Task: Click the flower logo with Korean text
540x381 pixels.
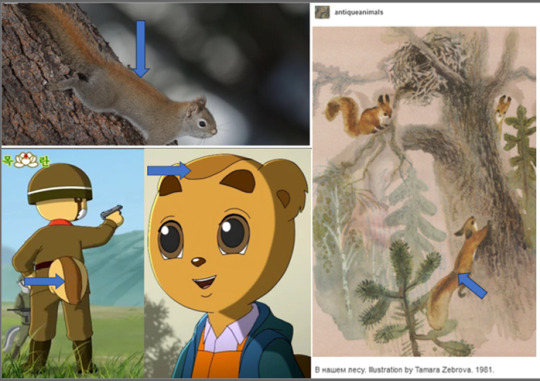Action: click(x=26, y=160)
